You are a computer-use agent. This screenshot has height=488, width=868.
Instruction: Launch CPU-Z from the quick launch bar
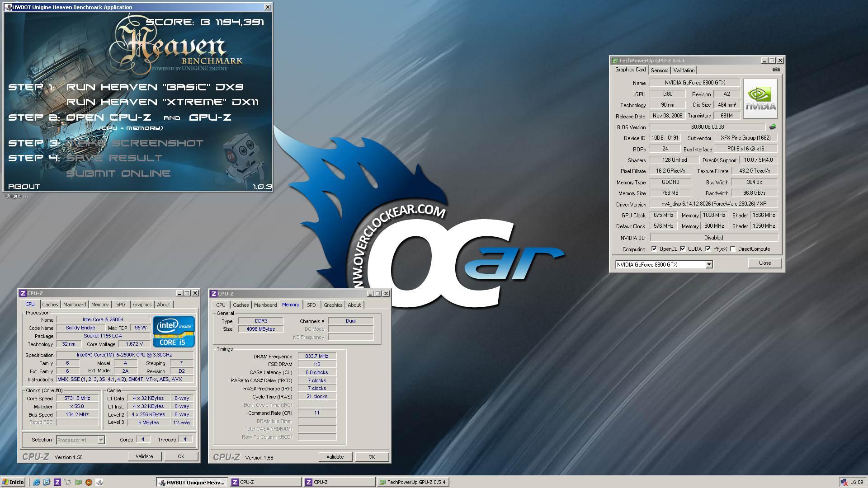click(57, 482)
